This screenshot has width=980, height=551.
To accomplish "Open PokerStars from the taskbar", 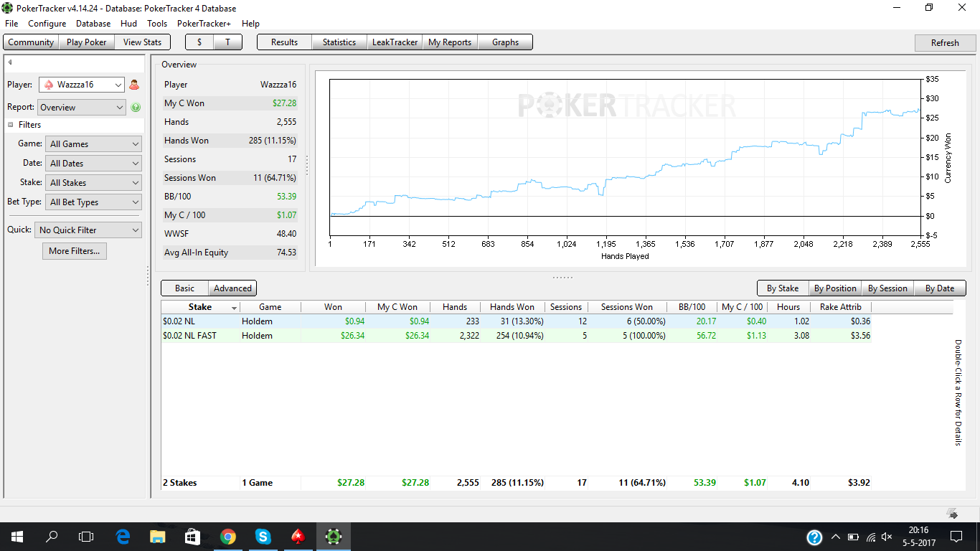I will (298, 537).
